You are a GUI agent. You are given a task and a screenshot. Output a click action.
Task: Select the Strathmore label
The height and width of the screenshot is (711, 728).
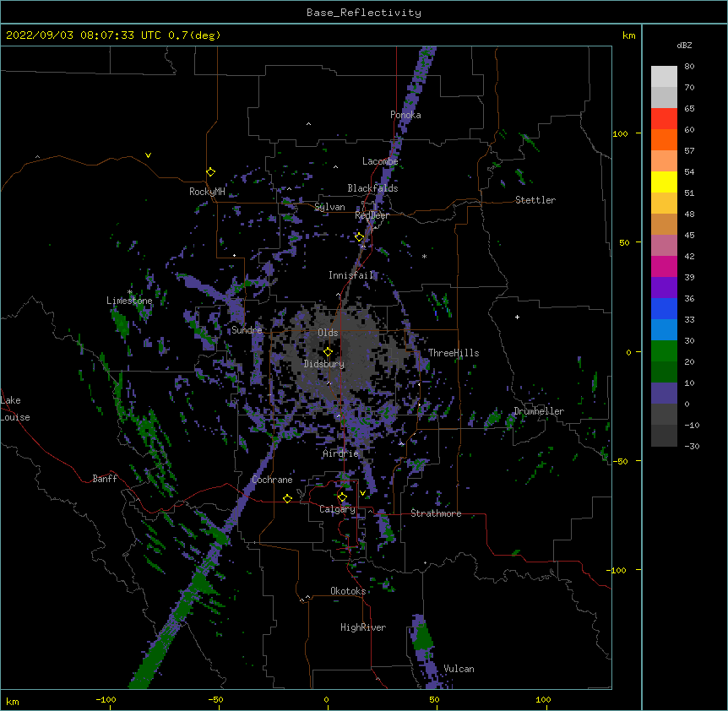pyautogui.click(x=436, y=513)
